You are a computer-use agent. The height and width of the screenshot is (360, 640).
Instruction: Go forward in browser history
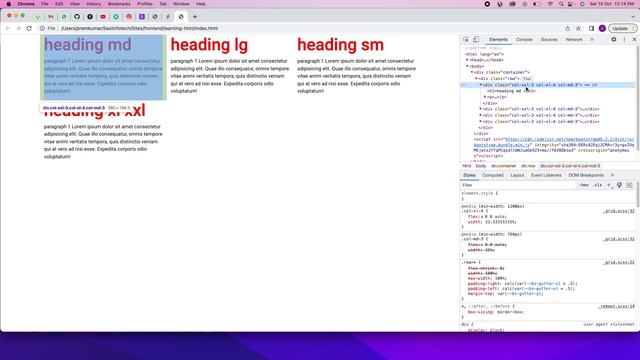pos(18,29)
